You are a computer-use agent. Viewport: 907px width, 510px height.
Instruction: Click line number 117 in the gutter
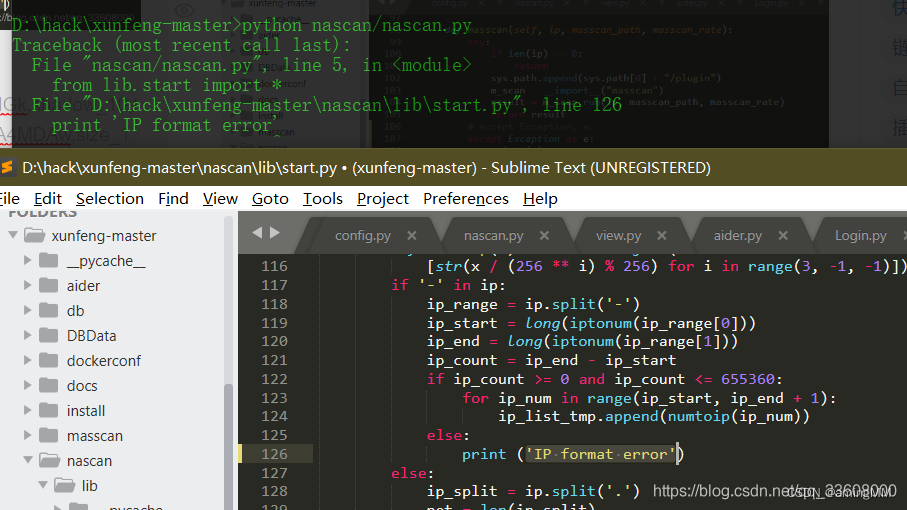[x=274, y=285]
